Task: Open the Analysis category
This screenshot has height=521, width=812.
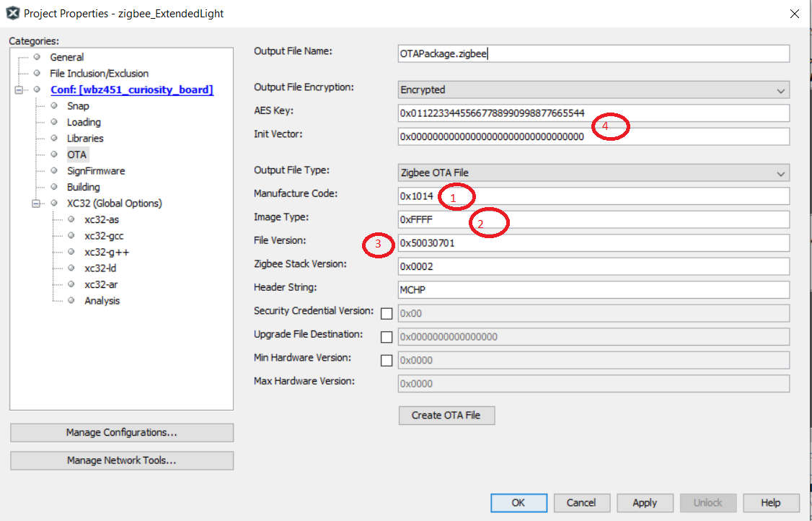Action: 102,301
